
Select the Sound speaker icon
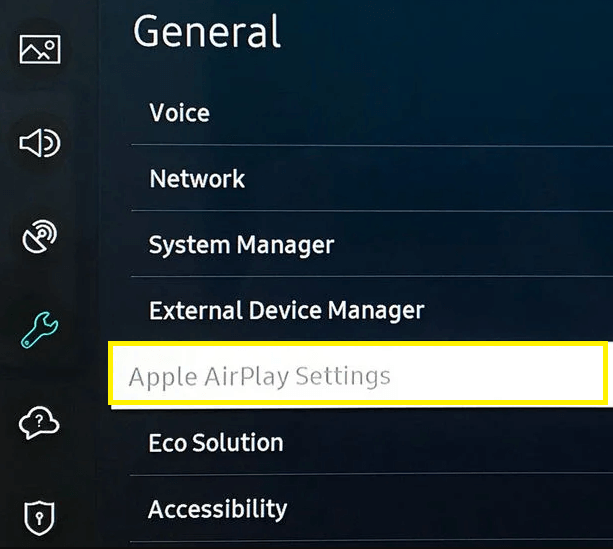[x=40, y=144]
